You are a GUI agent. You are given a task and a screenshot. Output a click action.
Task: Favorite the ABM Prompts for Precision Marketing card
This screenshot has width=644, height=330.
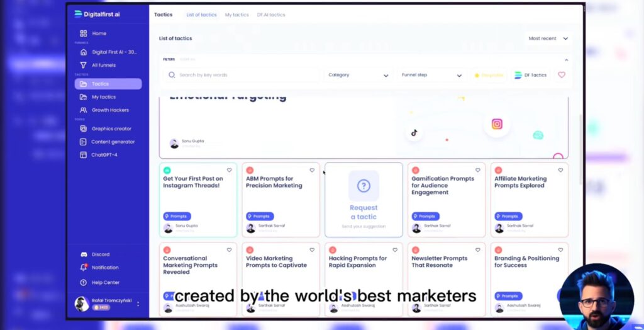pyautogui.click(x=312, y=170)
